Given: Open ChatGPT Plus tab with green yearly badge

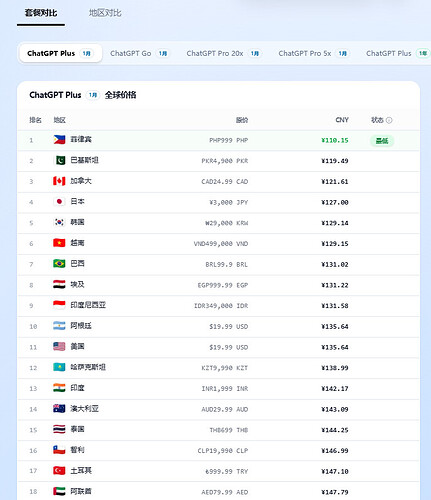Looking at the screenshot, I should pos(397,53).
